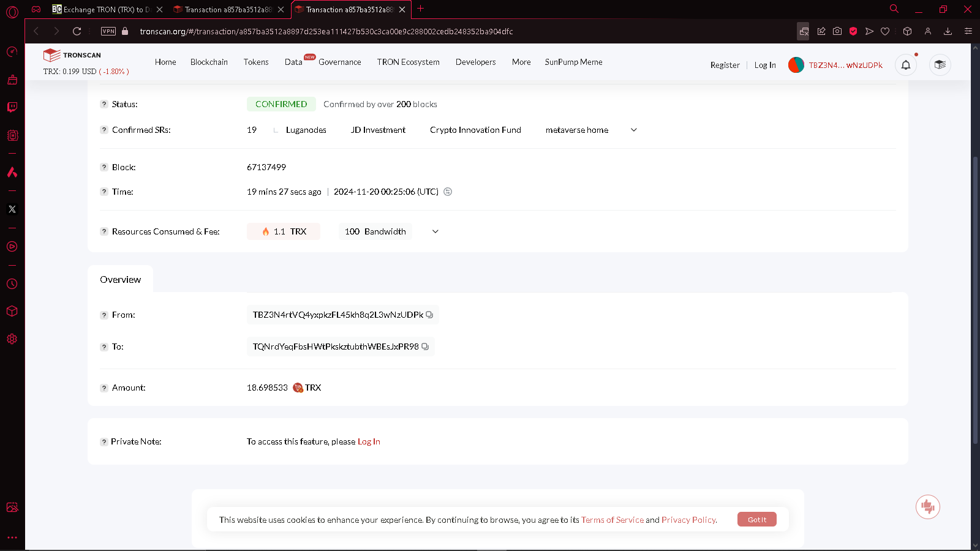Reload the Tronscan page
Viewport: 980px width, 551px height.
click(77, 31)
